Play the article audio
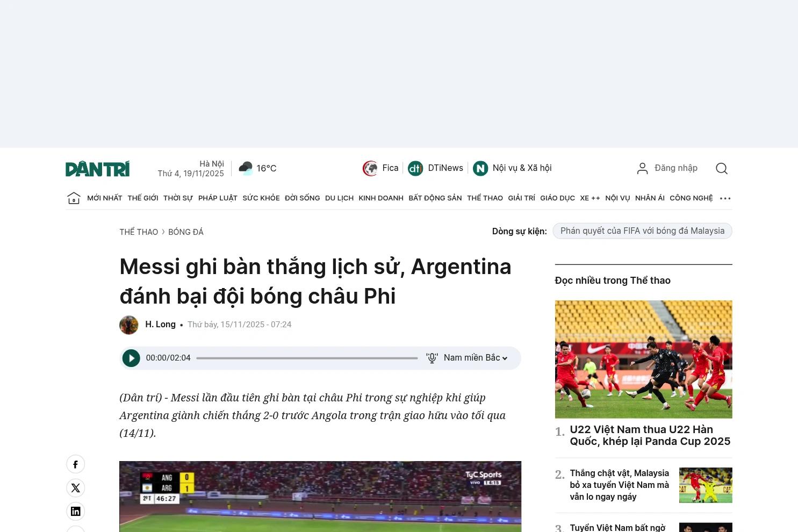Viewport: 798px width, 532px height. 131,358
